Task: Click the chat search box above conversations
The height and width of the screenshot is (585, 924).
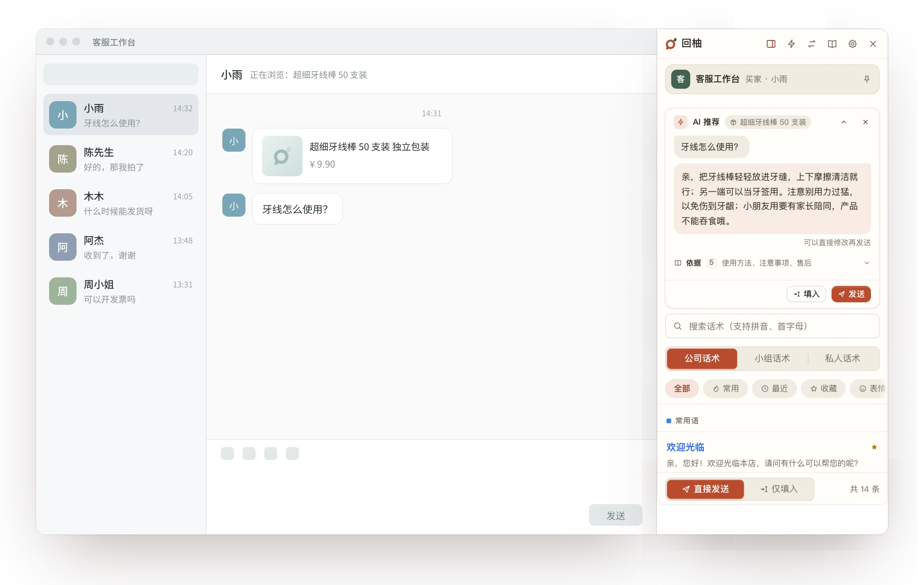Action: (x=121, y=74)
